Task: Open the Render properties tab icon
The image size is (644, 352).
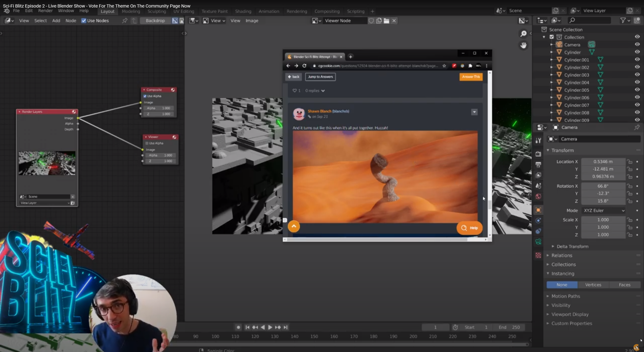Action: click(538, 154)
